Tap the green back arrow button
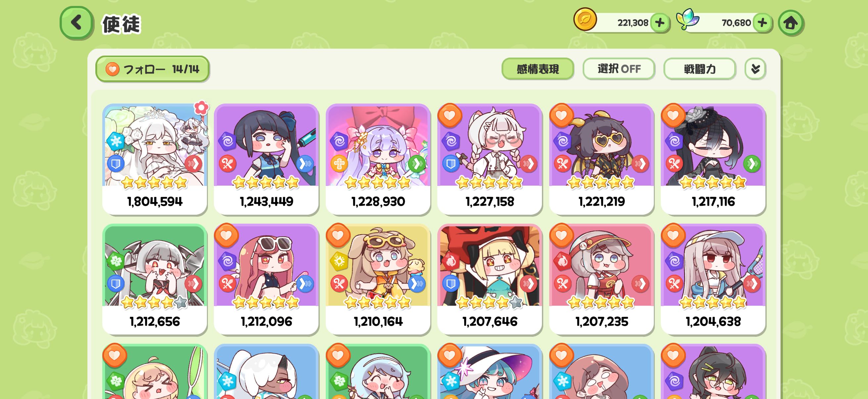The width and height of the screenshot is (868, 399). point(76,22)
